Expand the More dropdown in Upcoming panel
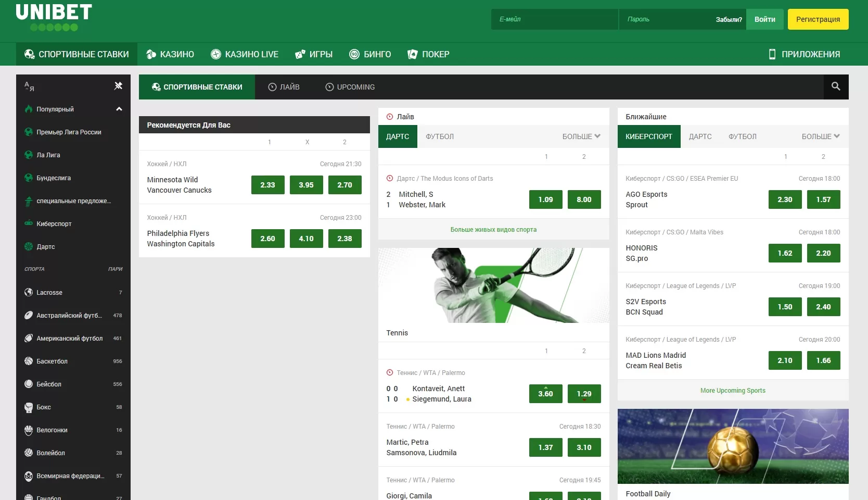 (x=821, y=136)
